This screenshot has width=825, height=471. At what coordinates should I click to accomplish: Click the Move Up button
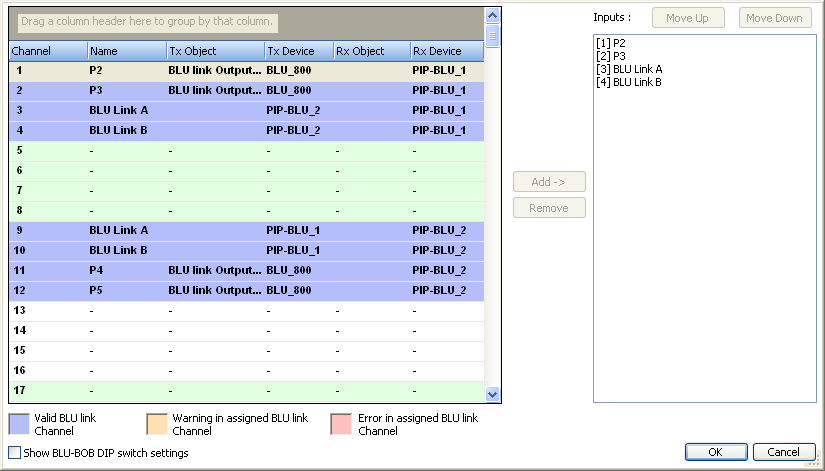pos(688,18)
